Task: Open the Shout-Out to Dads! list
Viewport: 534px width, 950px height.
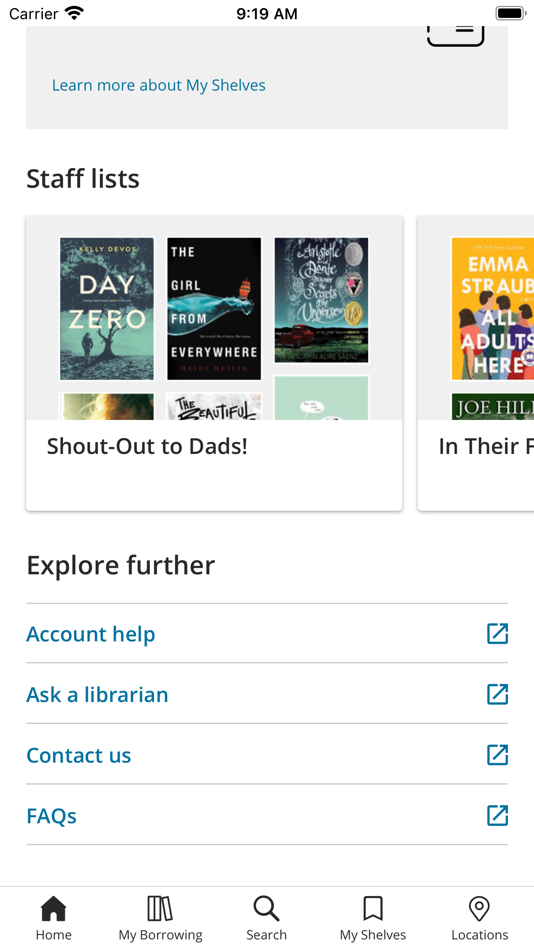Action: click(x=214, y=363)
